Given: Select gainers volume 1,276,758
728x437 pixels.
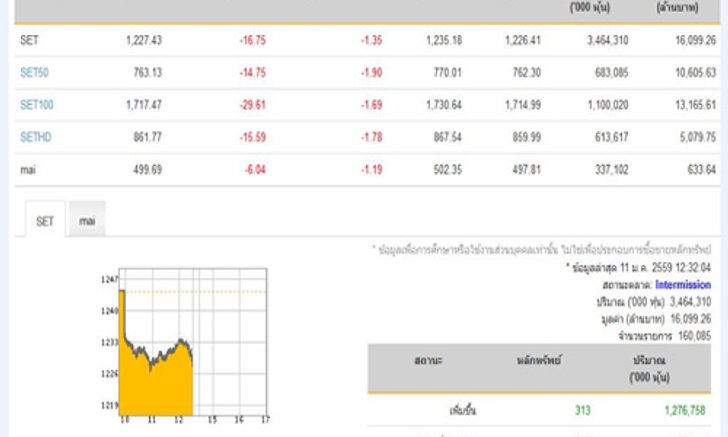Looking at the screenshot, I should tap(685, 411).
